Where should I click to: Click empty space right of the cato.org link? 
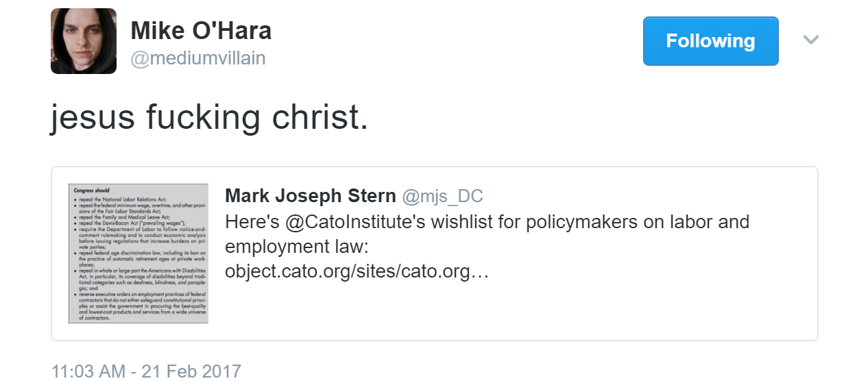coord(651,271)
